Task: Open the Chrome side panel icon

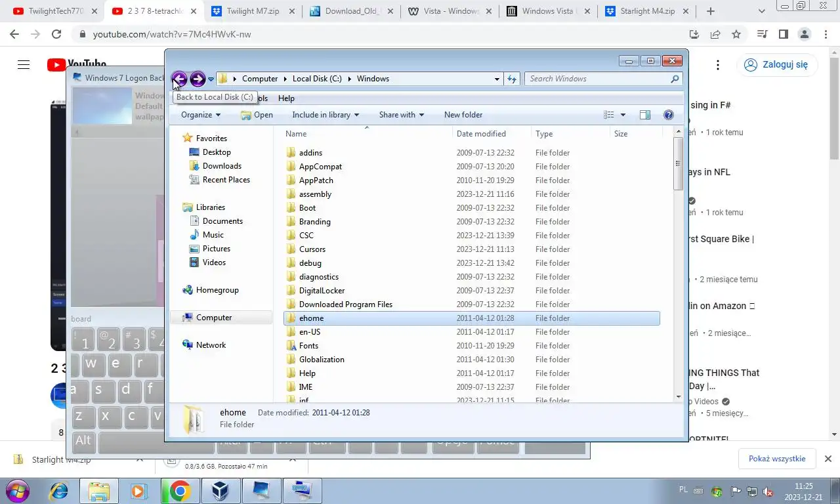Action: click(x=783, y=34)
